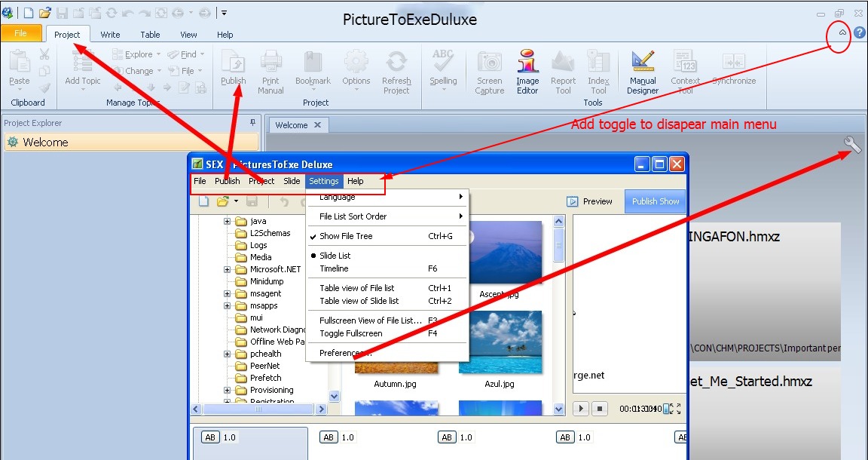
Task: Click the Refresh Project icon
Action: (396, 72)
